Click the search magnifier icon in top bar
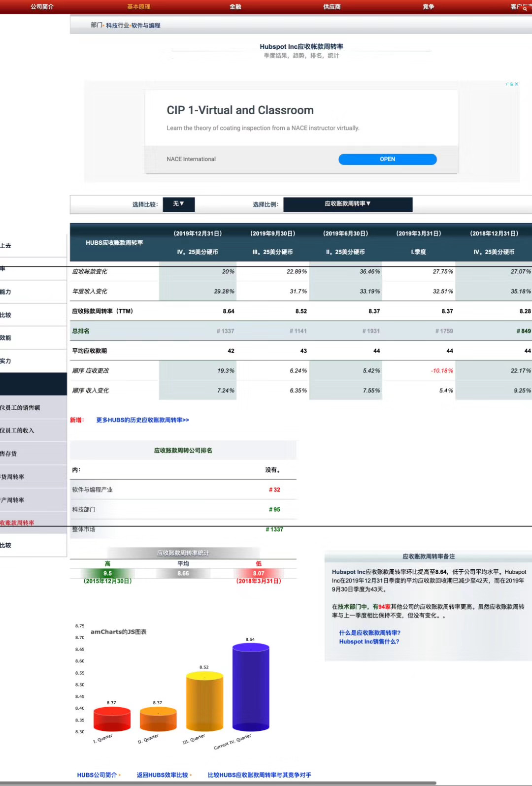Image resolution: width=532 pixels, height=786 pixels. click(x=525, y=8)
